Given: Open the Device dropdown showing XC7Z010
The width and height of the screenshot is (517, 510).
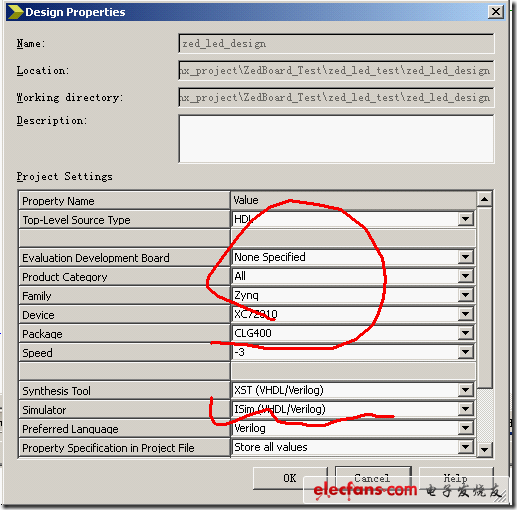Looking at the screenshot, I should [x=465, y=314].
